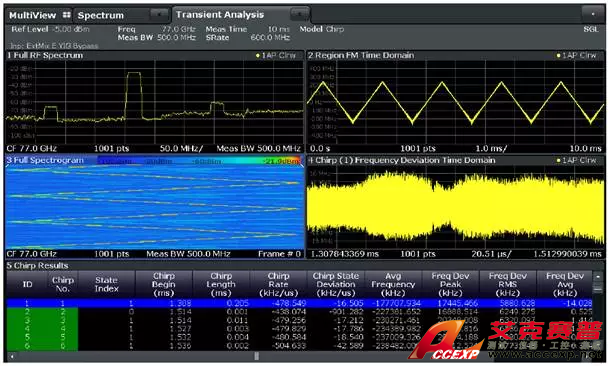Click the horizontal scrollbar thumb in results table
The height and width of the screenshot is (366, 609).
[256, 356]
